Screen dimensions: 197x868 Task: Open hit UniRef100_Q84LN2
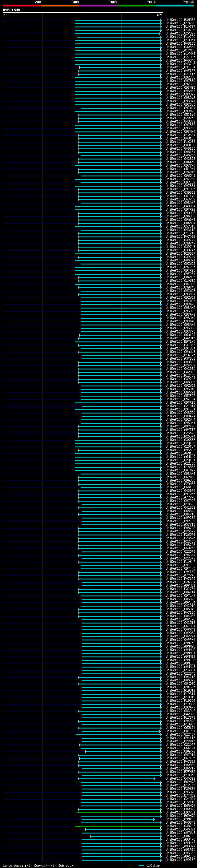point(180,836)
